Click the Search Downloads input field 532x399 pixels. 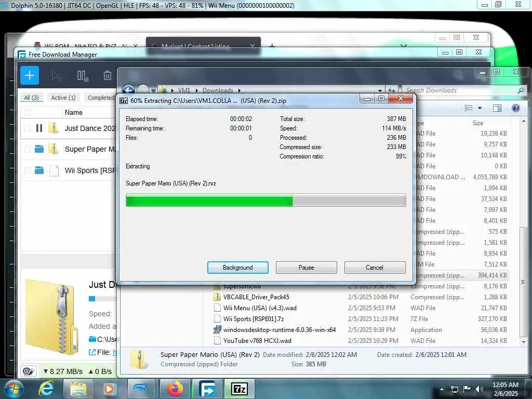click(x=460, y=90)
